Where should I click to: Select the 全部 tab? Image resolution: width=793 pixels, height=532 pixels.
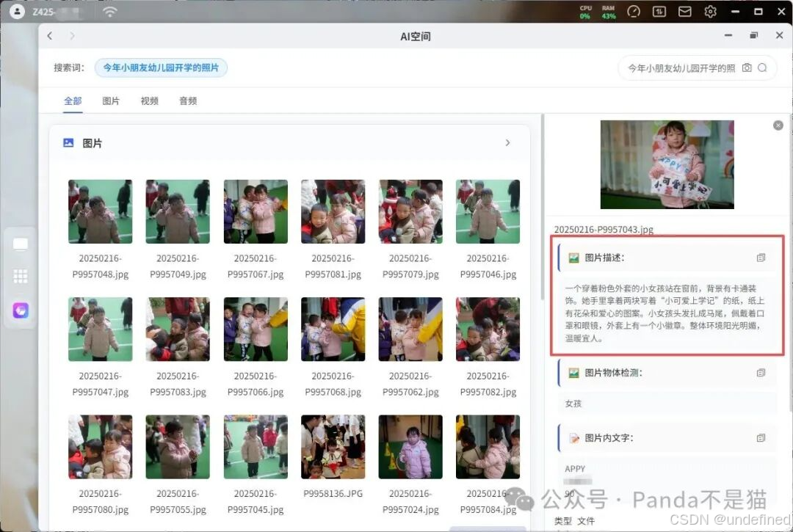[x=73, y=101]
